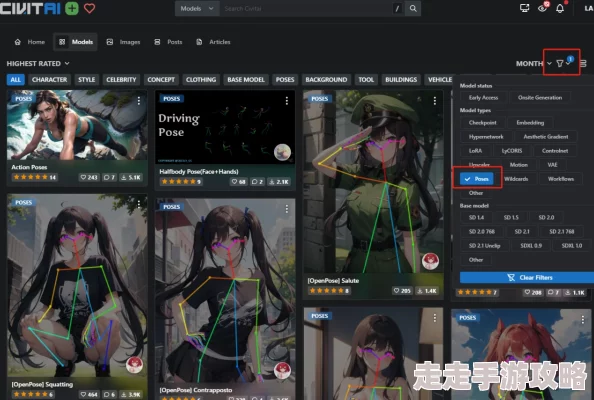The image size is (594, 400).
Task: Enable the LoRA model type filter
Action: pos(475,151)
